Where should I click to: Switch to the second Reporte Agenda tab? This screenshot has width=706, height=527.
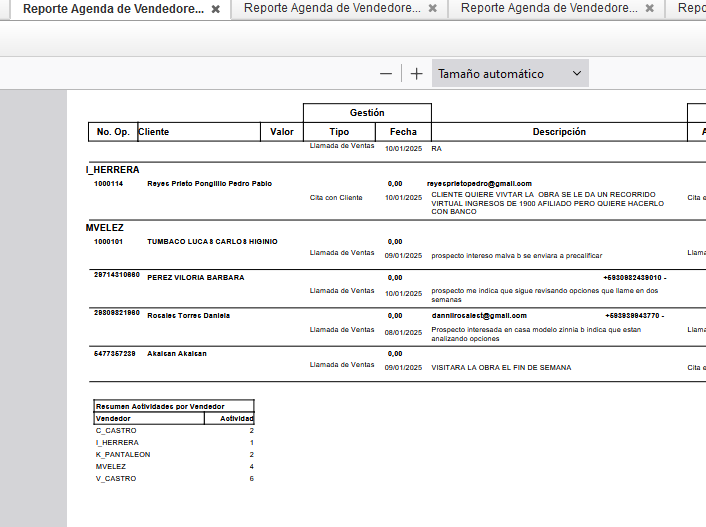(x=331, y=9)
